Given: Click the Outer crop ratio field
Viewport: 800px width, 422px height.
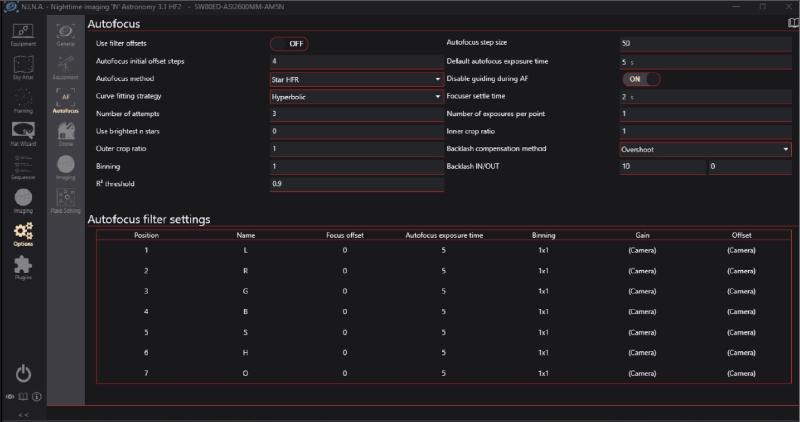Looking at the screenshot, I should click(356, 149).
